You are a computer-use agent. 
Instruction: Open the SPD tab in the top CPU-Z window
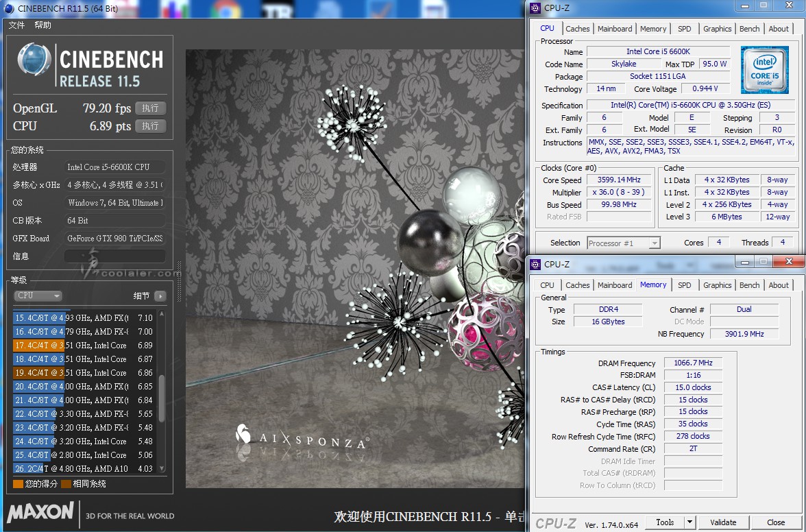point(685,29)
